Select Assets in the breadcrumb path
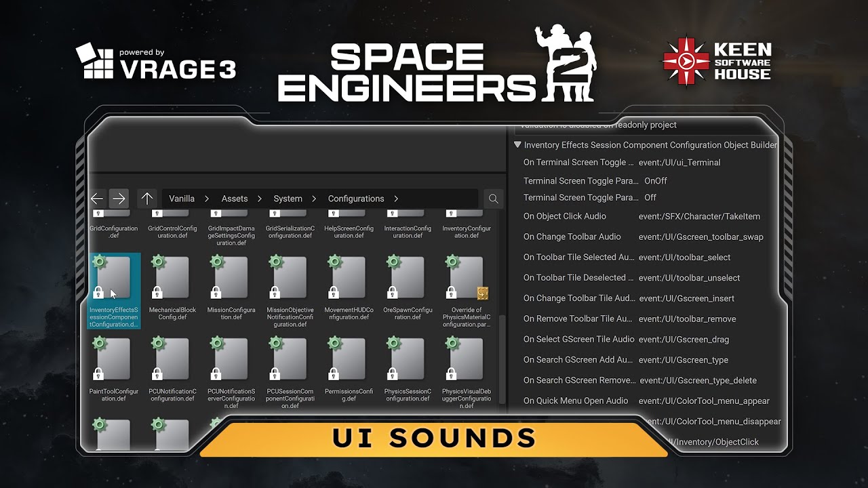Viewport: 868px width, 488px height. coord(235,199)
